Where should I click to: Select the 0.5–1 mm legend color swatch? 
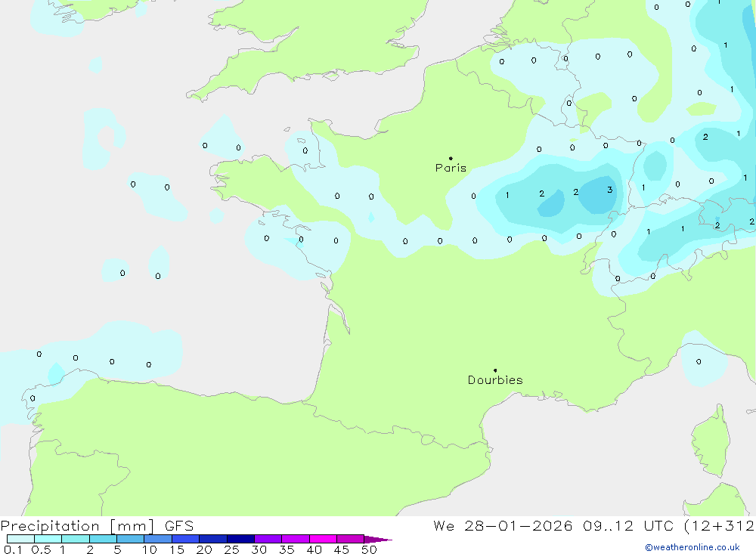[x=48, y=539]
